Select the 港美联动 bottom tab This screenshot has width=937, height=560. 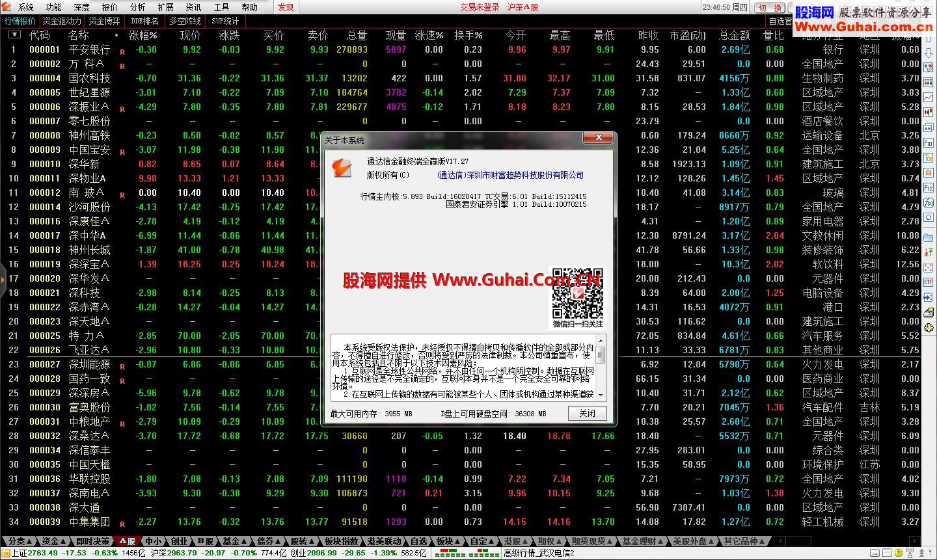pos(384,541)
